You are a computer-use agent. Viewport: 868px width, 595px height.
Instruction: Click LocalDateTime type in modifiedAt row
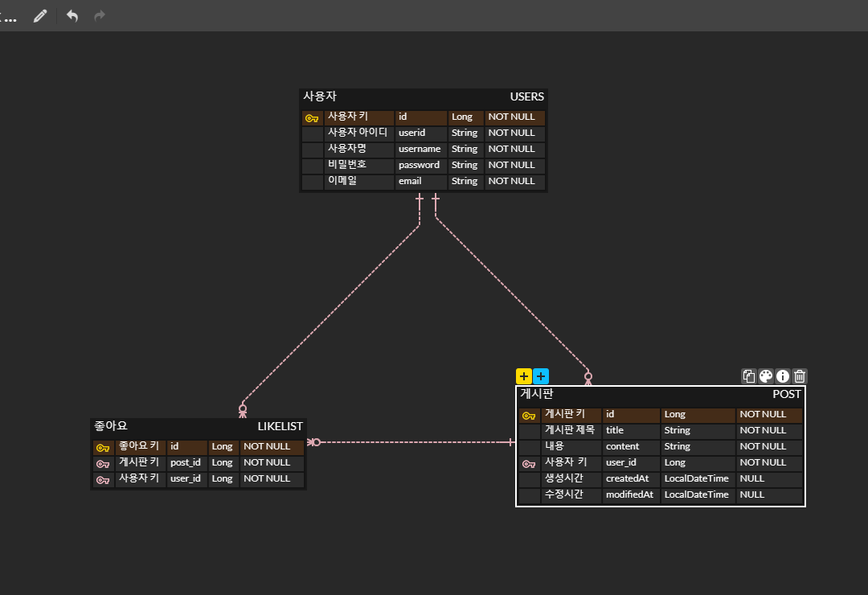pyautogui.click(x=698, y=494)
